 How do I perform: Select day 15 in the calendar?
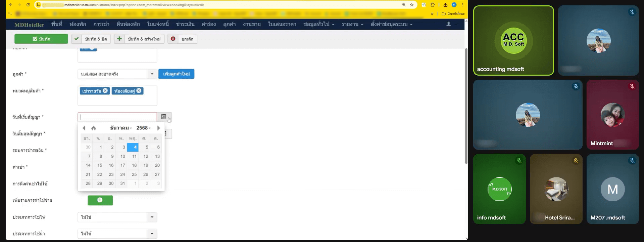100,165
